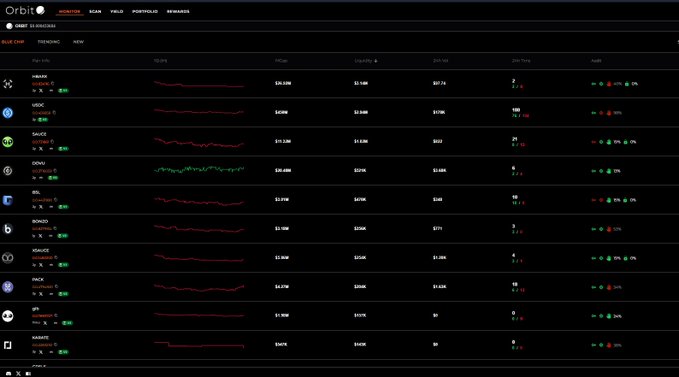
Task: Click the green lock icon in SAUCE audit
Action: tap(625, 142)
